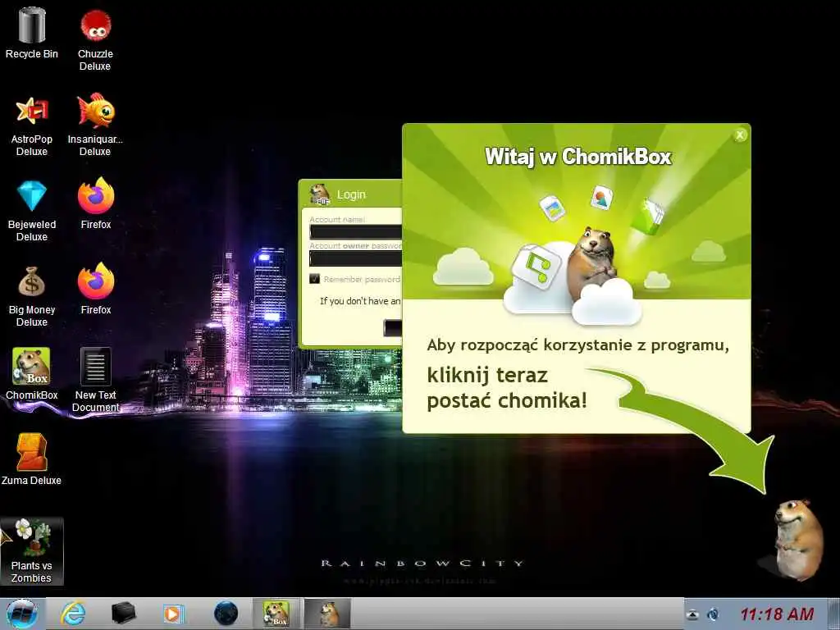Click the 'If you don't have an' text
This screenshot has width=840, height=630.
click(360, 301)
